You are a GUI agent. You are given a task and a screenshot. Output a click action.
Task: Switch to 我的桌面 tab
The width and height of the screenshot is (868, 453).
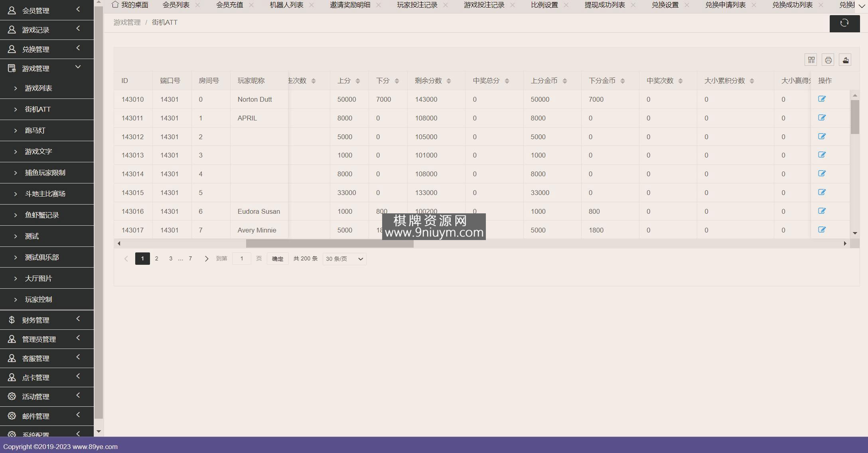click(130, 5)
